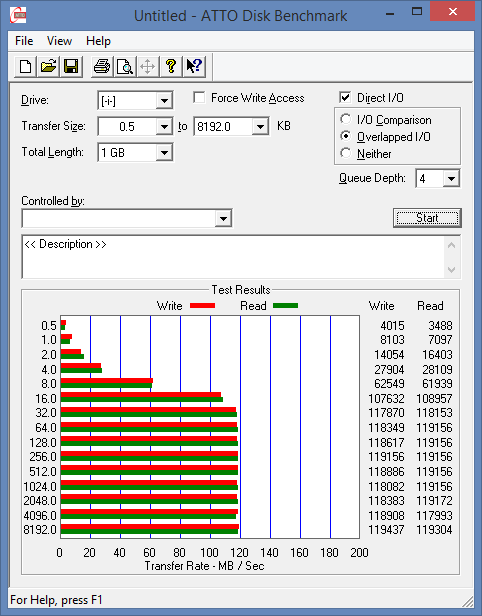Expand the Controlled by dropdown

pos(223,218)
